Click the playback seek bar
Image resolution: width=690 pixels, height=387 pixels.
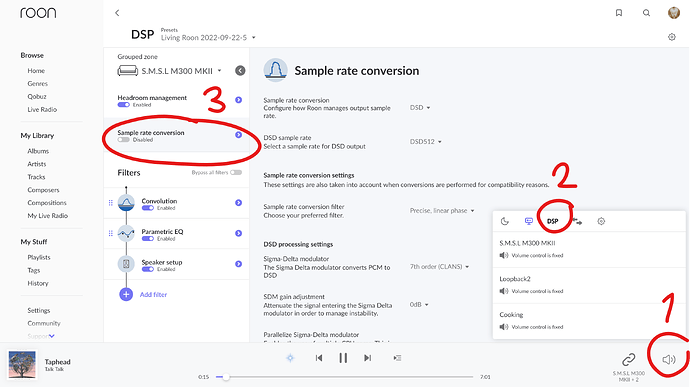click(x=345, y=377)
